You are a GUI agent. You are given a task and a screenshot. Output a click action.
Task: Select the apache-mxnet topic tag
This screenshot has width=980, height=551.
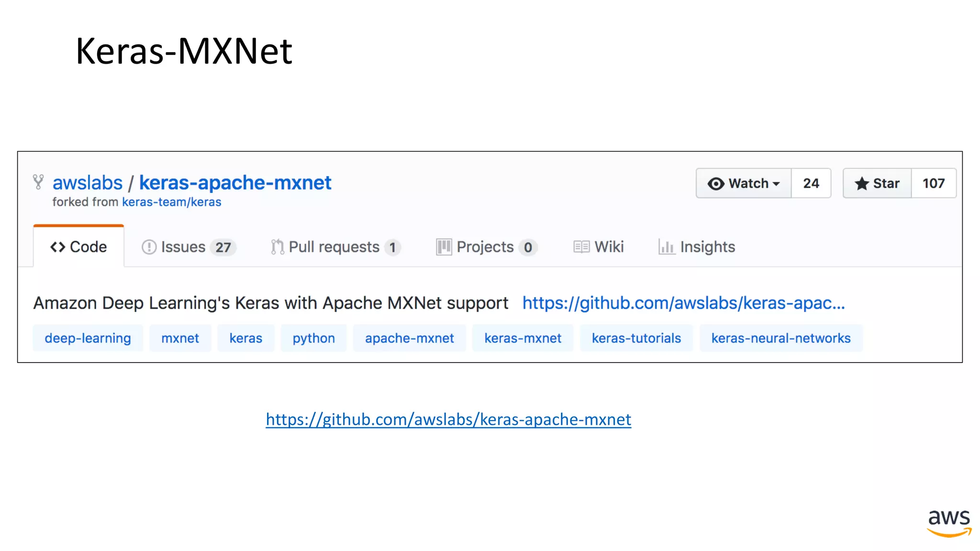coord(409,338)
